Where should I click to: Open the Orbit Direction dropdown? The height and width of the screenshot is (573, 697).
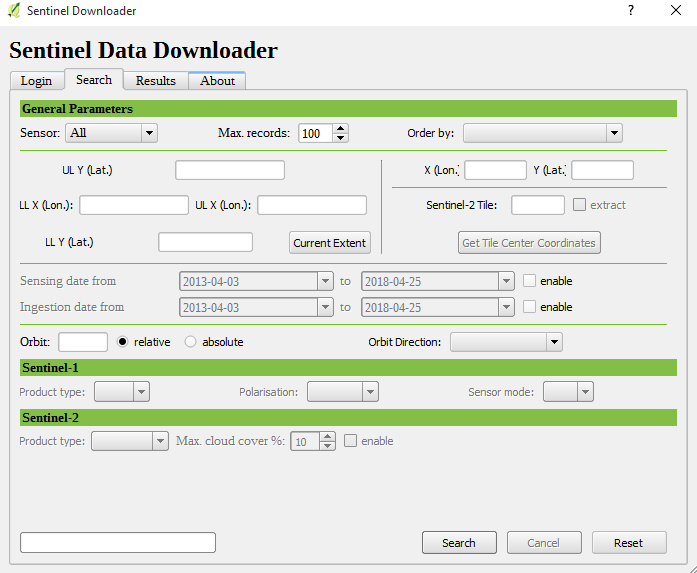pos(506,342)
